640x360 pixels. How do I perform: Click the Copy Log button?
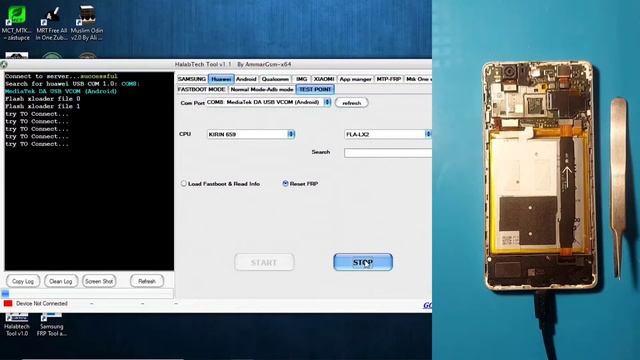[x=23, y=281]
